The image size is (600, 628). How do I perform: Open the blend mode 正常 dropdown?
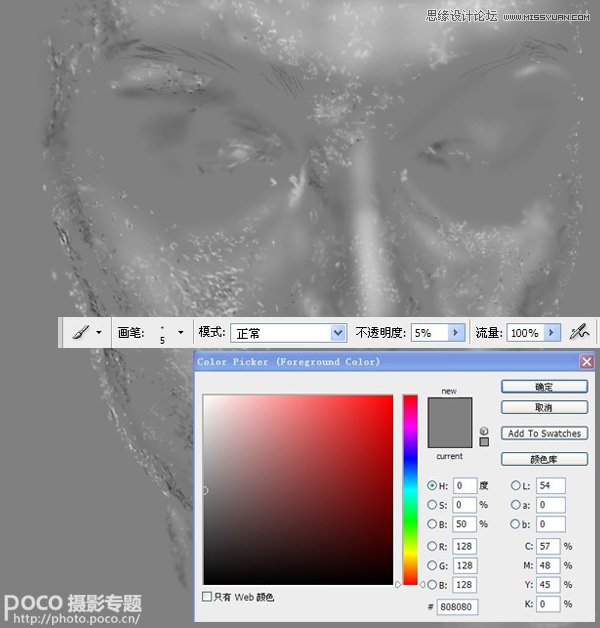pos(338,333)
